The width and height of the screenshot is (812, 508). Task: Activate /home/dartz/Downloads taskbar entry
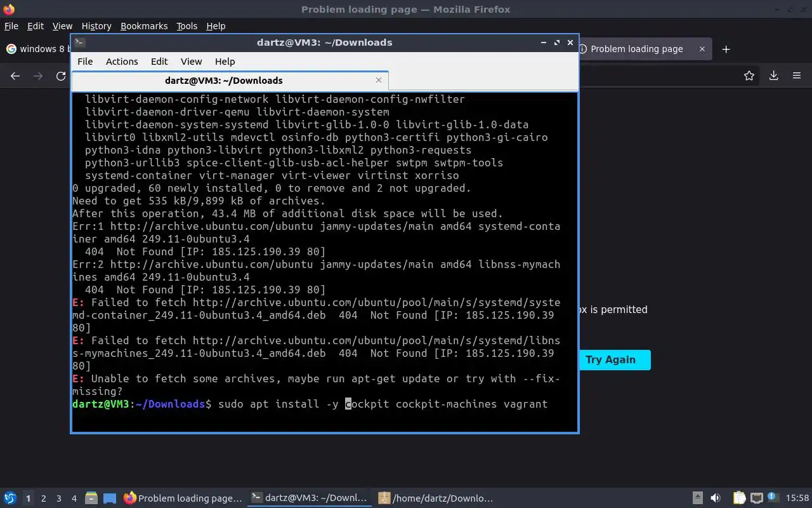coord(436,498)
